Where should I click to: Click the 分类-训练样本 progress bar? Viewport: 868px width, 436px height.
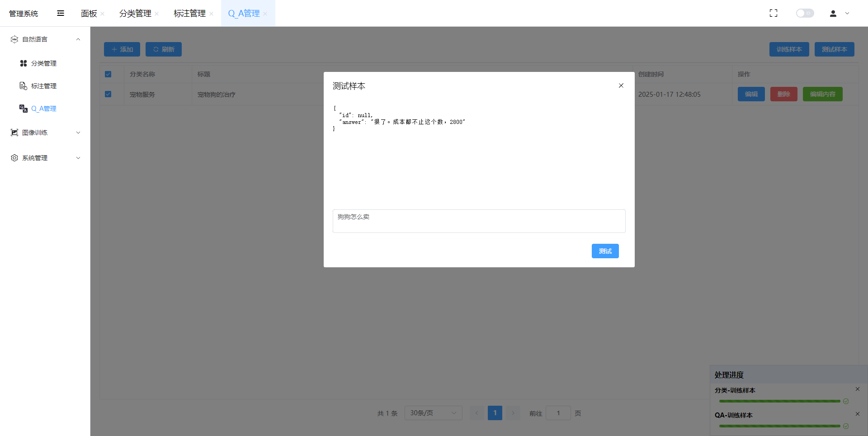tap(780, 401)
